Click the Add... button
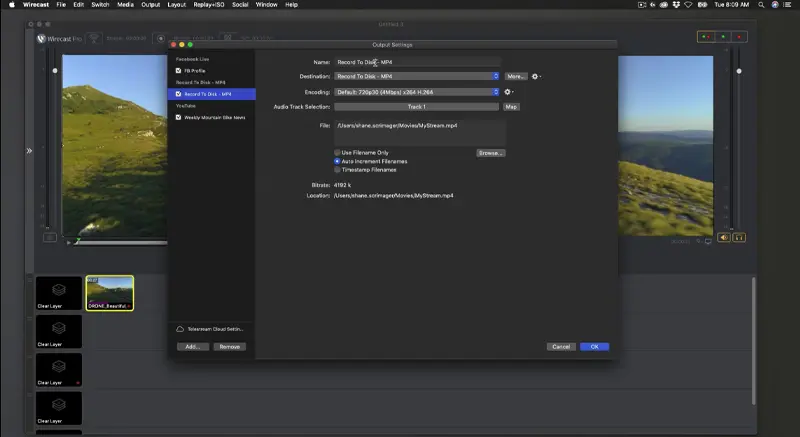Image resolution: width=800 pixels, height=437 pixels. click(193, 347)
